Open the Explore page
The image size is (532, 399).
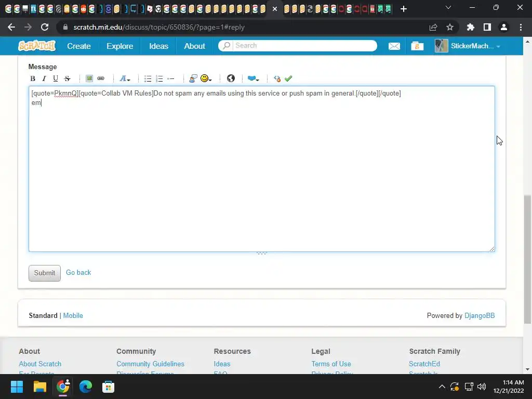(120, 46)
